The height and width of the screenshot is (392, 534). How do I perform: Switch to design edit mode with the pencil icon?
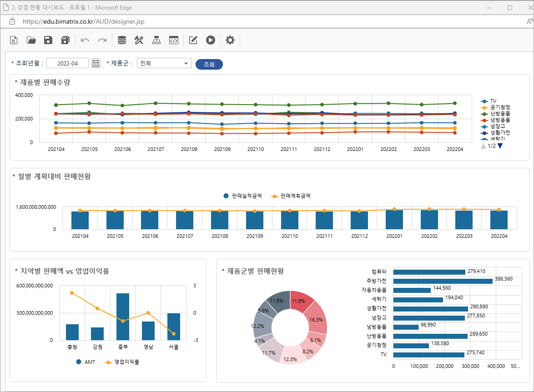(193, 40)
